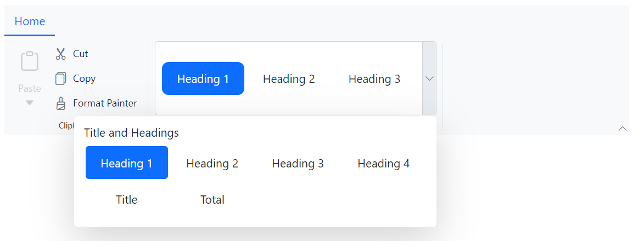Click the Copy text label
The height and width of the screenshot is (241, 644).
(85, 79)
